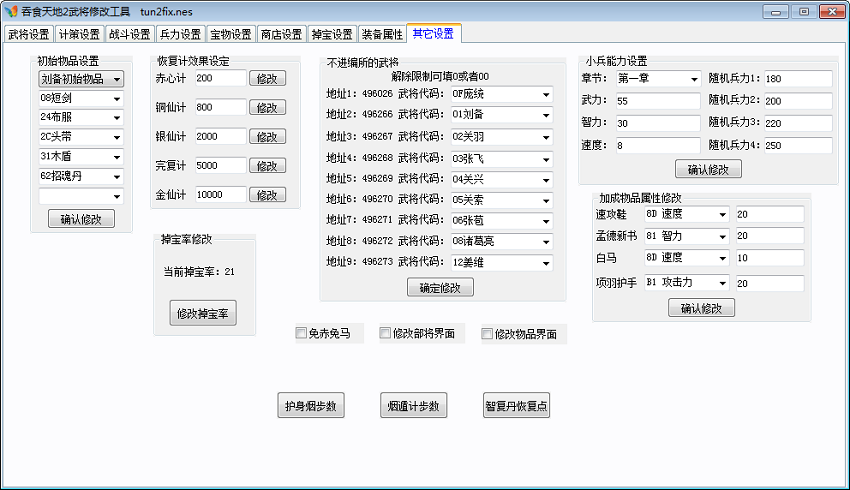This screenshot has width=850, height=490.
Task: Expand the 2C头带 dropdown
Action: [81, 137]
